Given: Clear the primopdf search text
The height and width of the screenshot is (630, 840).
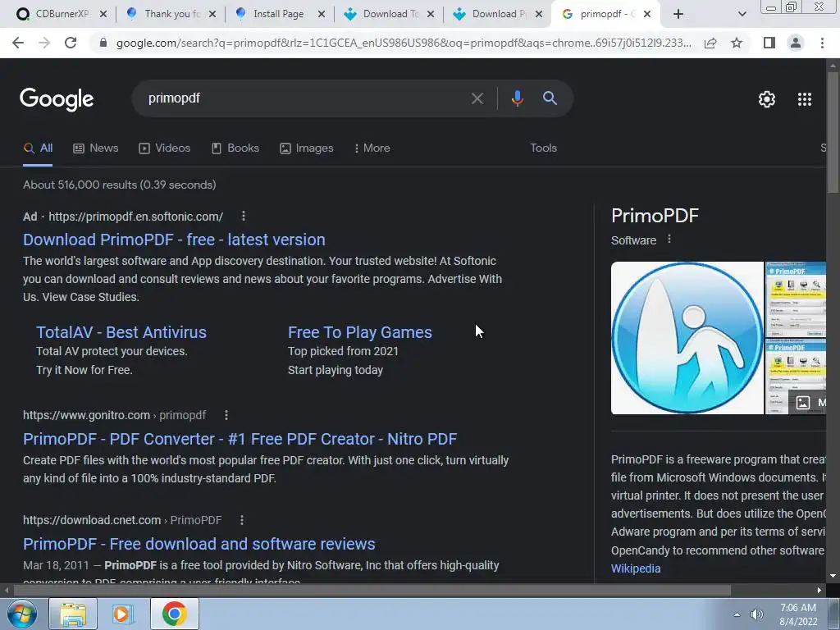Looking at the screenshot, I should pos(477,98).
